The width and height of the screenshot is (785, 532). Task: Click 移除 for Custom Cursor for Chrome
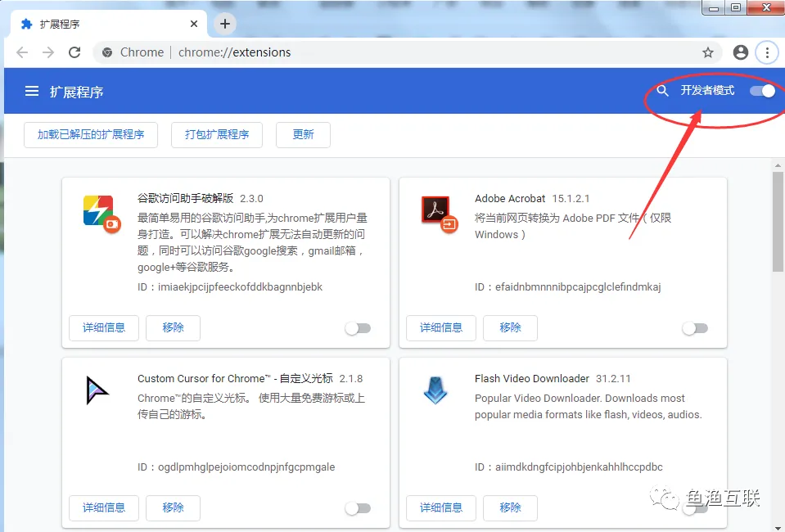tap(173, 508)
